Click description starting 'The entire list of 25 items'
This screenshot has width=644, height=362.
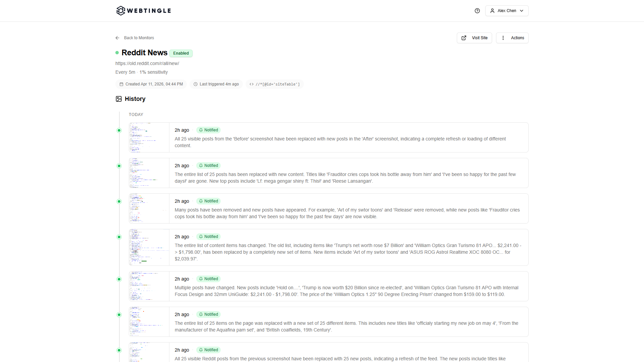[x=346, y=326]
